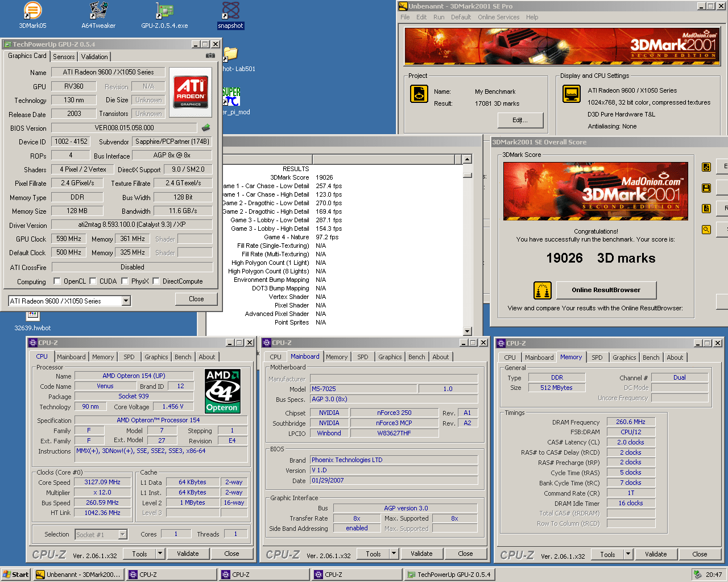Screen dimensions: 728x582
Task: Open the Selection Socket #1 dropdown in CPU-Z
Action: point(122,534)
